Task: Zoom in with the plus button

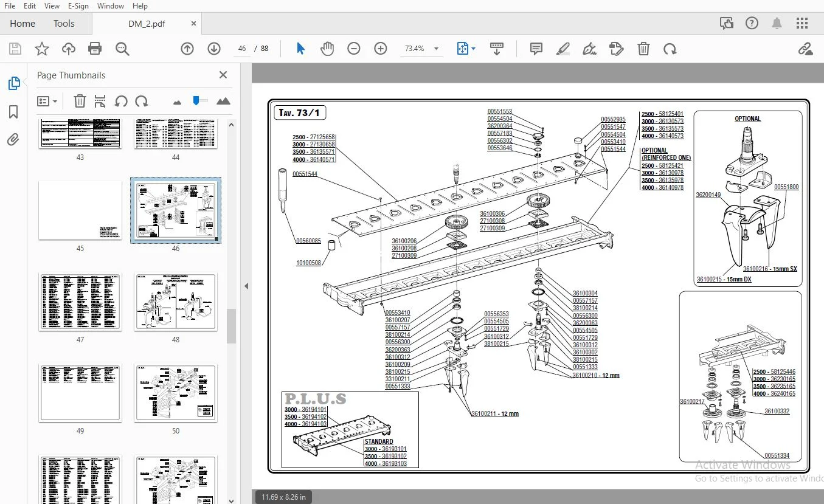Action: click(381, 49)
